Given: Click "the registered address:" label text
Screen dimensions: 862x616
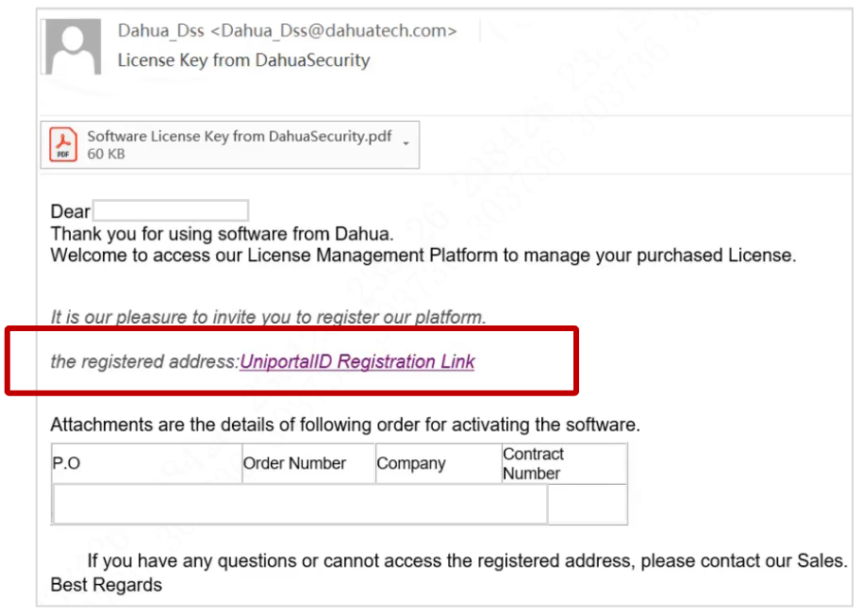Looking at the screenshot, I should (144, 362).
